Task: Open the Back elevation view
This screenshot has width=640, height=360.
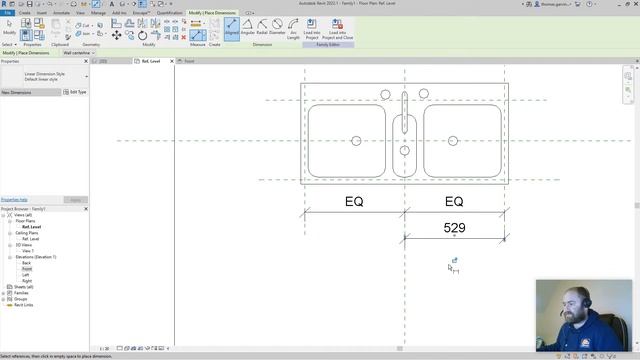Action: [x=27, y=263]
